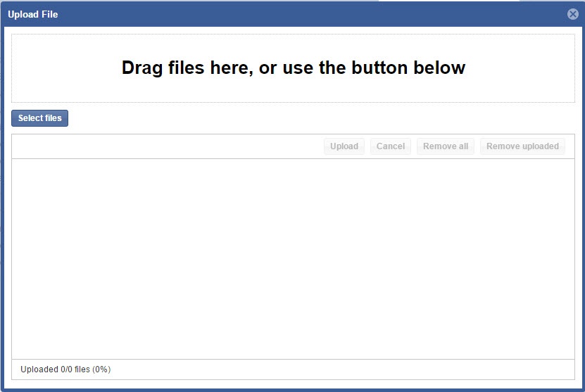
Task: Click the blank toolbar space left of Upload
Action: pos(169,146)
